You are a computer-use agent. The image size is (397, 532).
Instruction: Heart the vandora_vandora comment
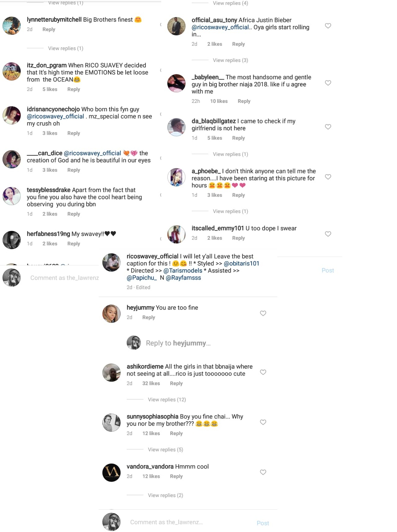(x=263, y=472)
